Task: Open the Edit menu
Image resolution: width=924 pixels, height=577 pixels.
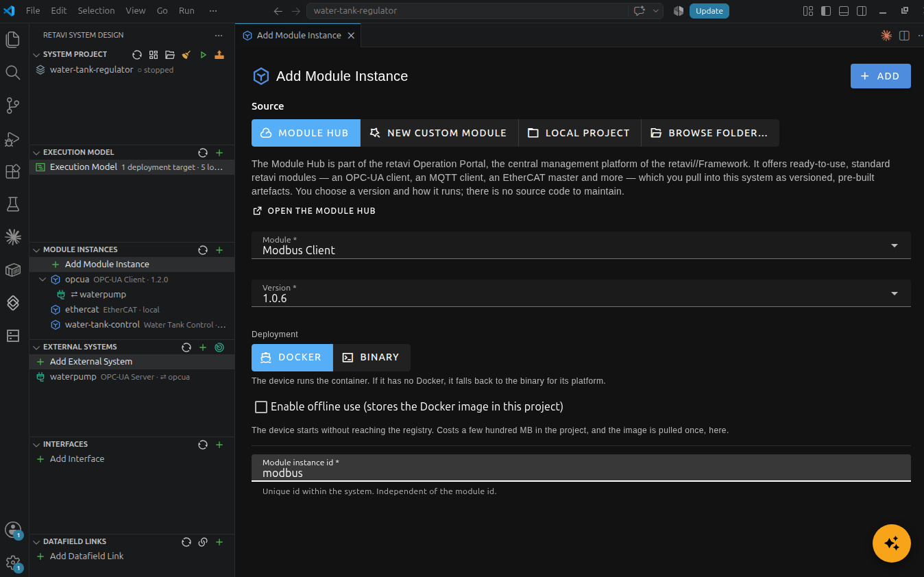Action: [59, 11]
